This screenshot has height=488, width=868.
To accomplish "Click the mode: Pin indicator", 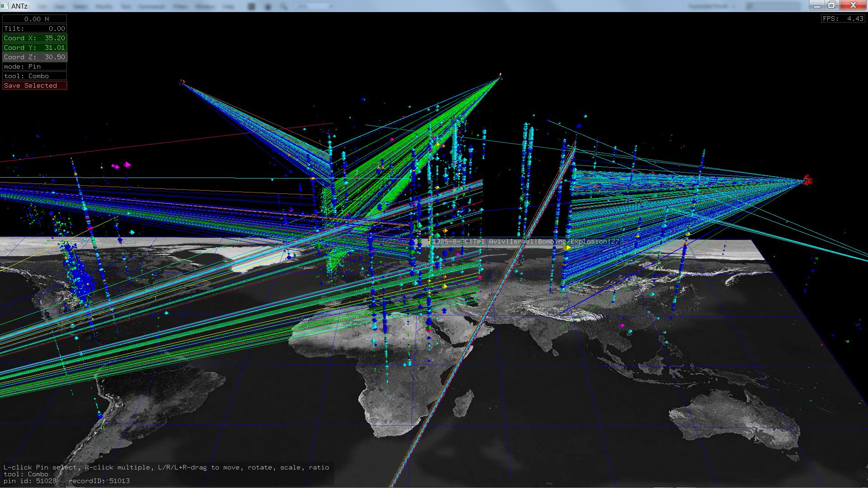I will pyautogui.click(x=34, y=66).
